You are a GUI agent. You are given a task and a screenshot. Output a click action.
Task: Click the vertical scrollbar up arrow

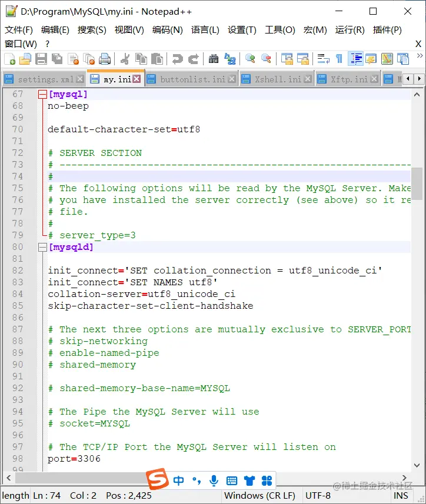tap(417, 95)
